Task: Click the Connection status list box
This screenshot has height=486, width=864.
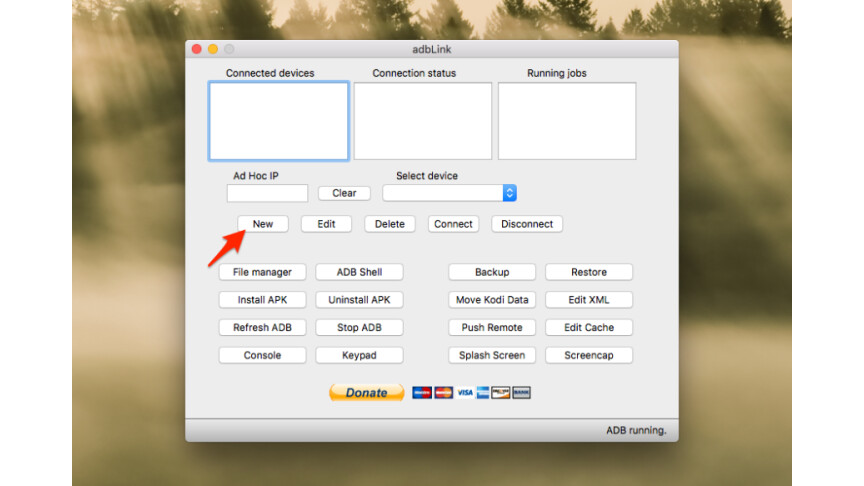Action: 423,121
